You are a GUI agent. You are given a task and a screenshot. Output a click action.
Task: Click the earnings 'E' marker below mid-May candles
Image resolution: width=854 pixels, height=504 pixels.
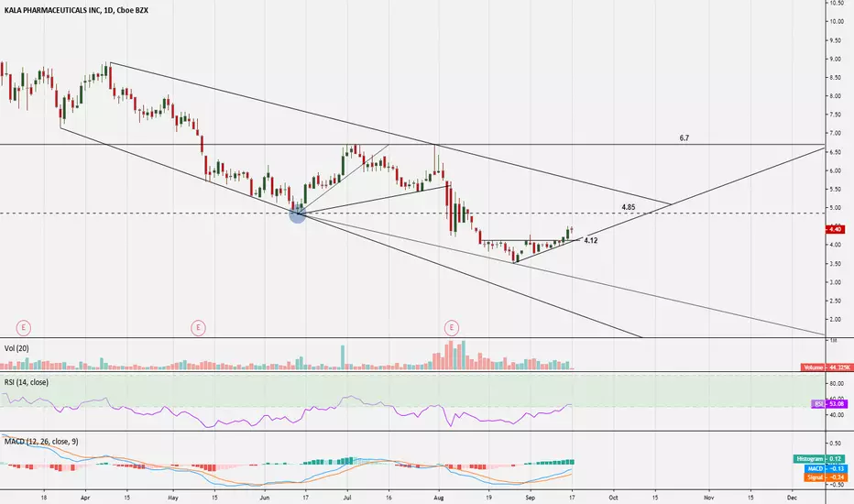[x=198, y=328]
